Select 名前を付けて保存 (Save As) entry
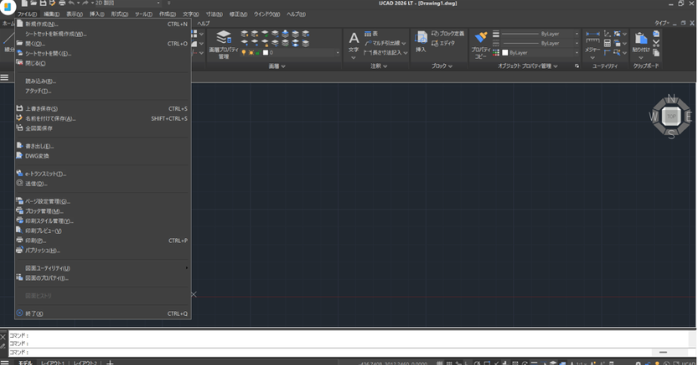Viewport: 698px width, 365px height. pyautogui.click(x=103, y=118)
